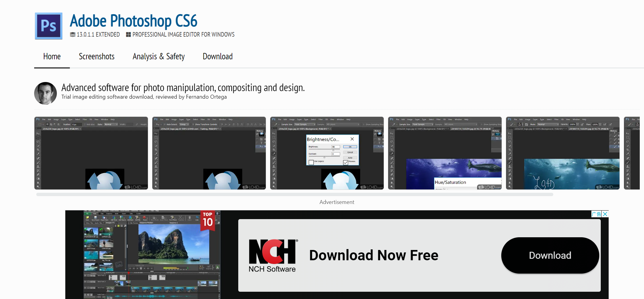The height and width of the screenshot is (299, 644).
Task: Open the partially visible sixth screenshot thumbnail
Action: 632,153
